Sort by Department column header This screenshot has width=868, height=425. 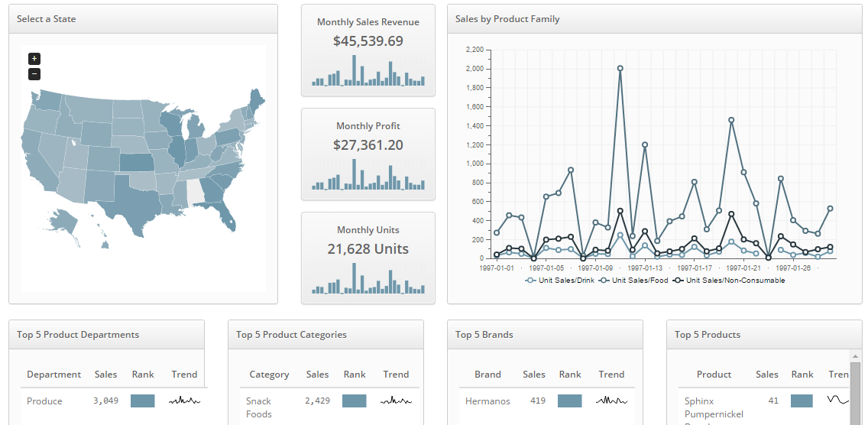pyautogui.click(x=53, y=375)
